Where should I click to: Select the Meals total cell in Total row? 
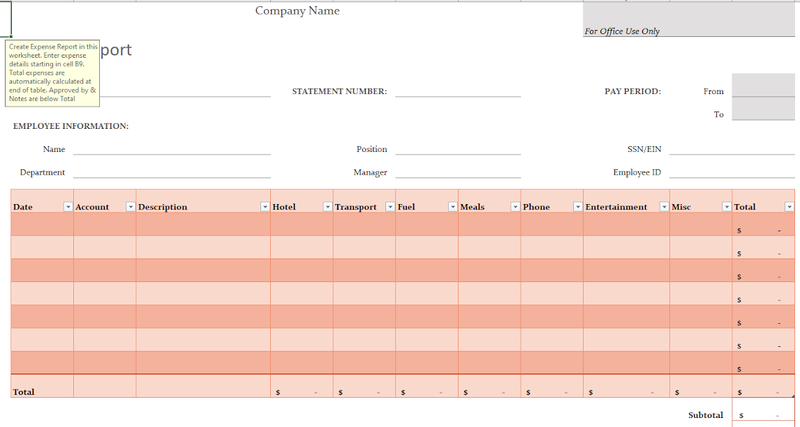coord(489,386)
